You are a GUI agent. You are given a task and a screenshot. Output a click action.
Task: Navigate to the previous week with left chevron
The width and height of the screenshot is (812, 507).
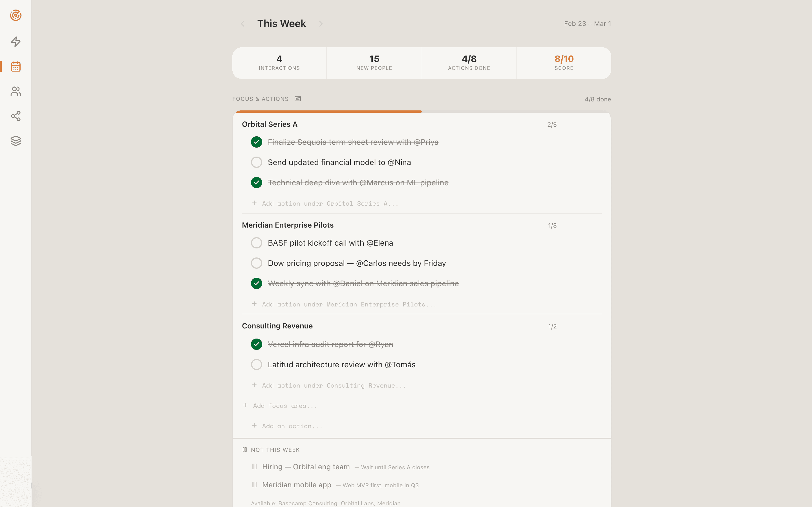(243, 23)
